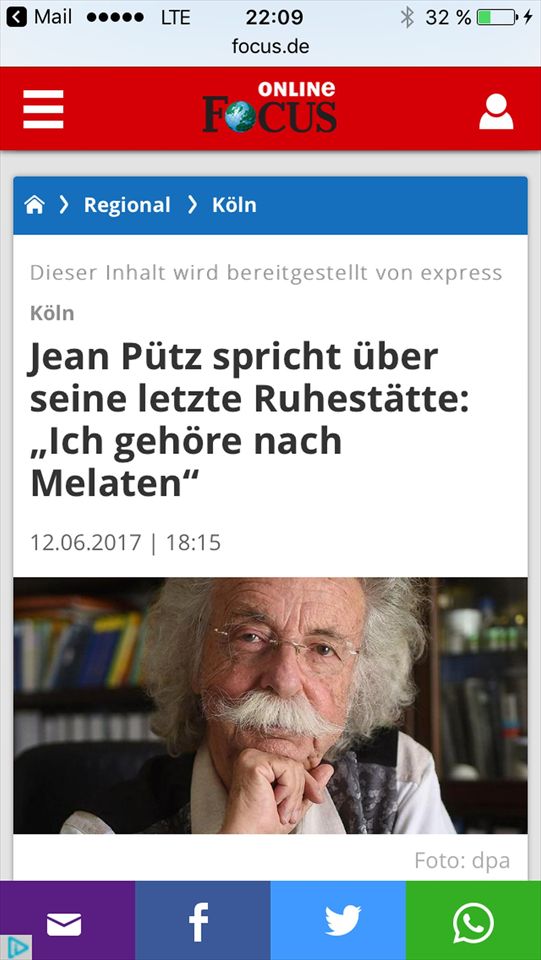Share article on Twitter

pos(338,921)
